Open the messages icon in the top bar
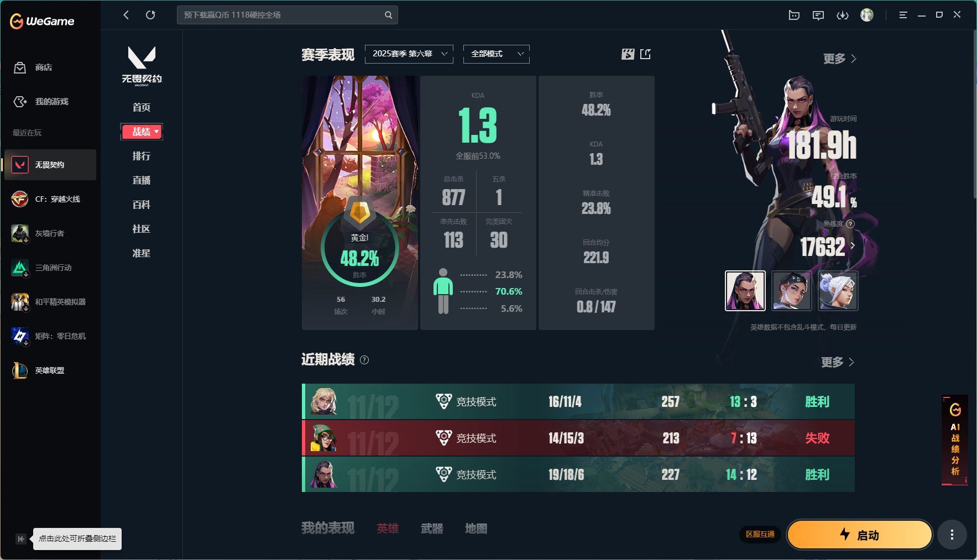Viewport: 977px width, 560px height. (x=818, y=15)
